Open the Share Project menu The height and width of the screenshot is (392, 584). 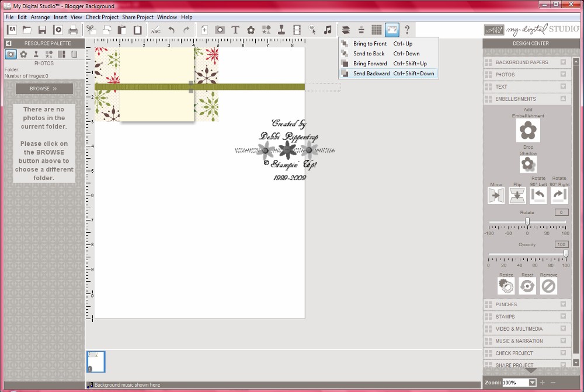point(138,17)
